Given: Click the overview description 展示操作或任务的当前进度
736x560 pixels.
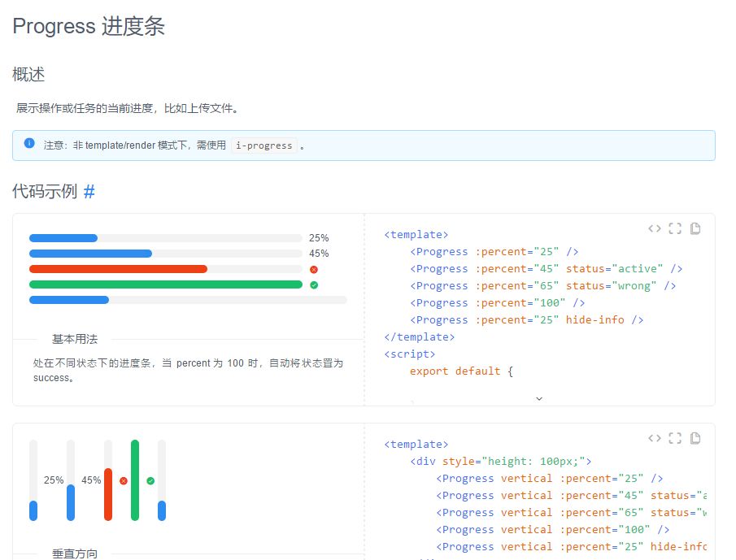Looking at the screenshot, I should [x=128, y=108].
